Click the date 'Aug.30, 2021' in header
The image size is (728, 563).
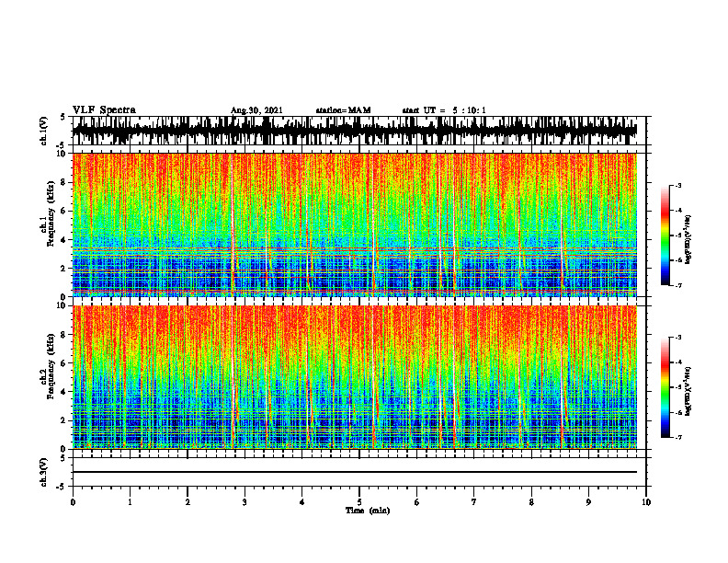click(x=256, y=110)
